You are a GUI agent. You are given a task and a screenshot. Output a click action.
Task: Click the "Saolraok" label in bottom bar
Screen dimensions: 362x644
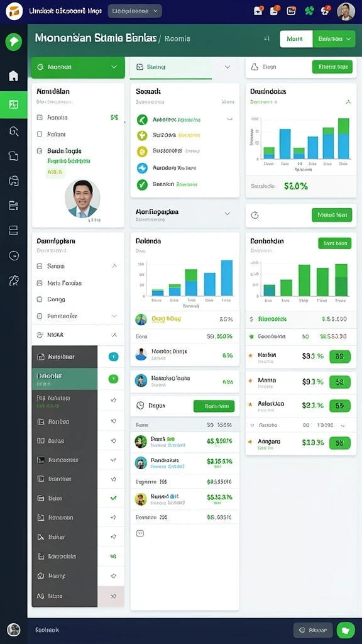tap(47, 630)
